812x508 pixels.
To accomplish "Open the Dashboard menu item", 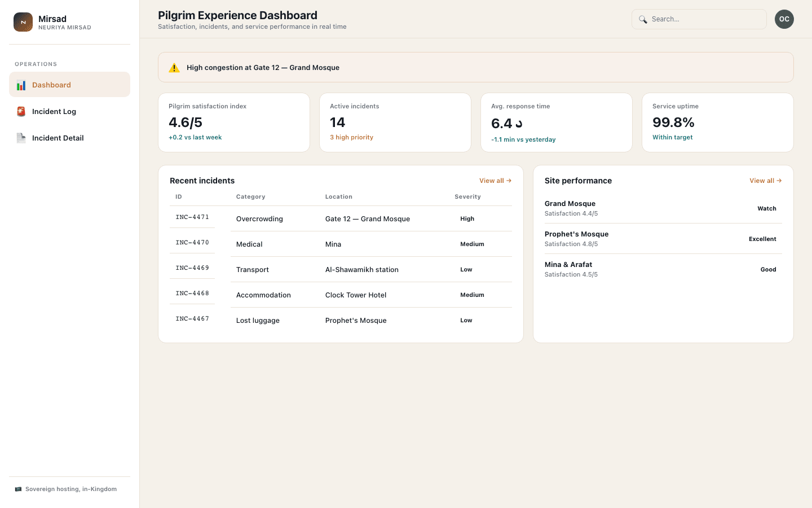I will point(70,85).
